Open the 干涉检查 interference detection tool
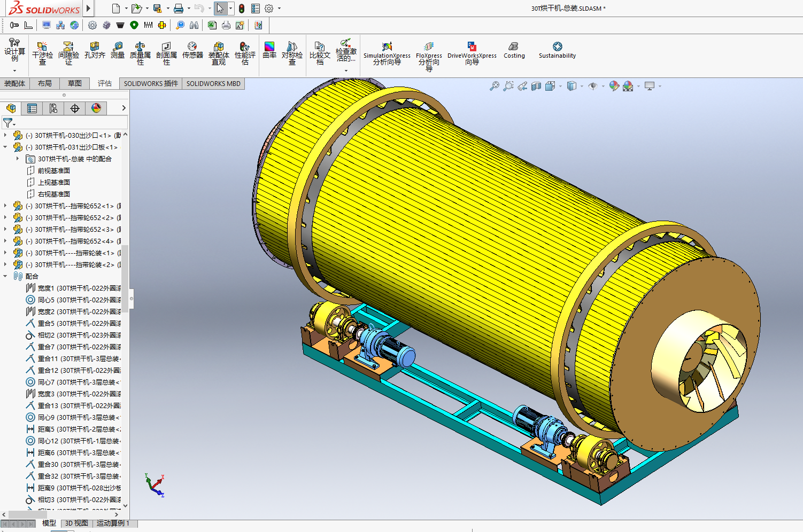Screen dimensions: 803x532 click(42, 53)
